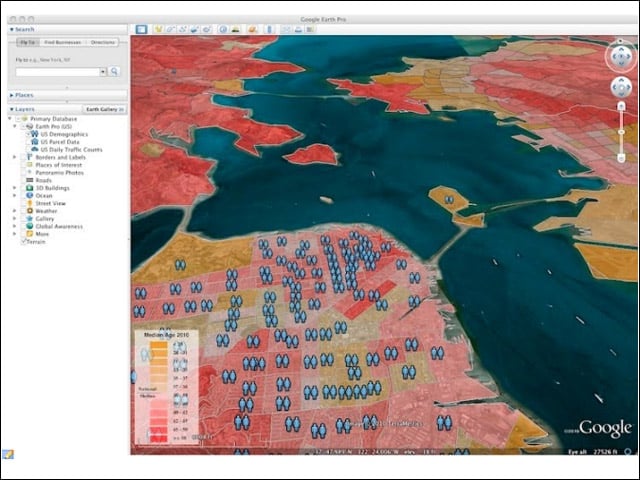Viewport: 640px width, 480px height.
Task: Collapse the Earth Pro (US) tree node
Action: (x=15, y=127)
